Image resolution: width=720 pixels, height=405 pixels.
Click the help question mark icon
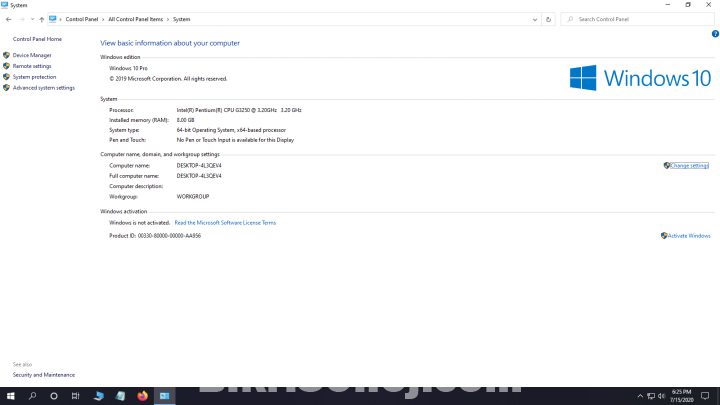coord(715,34)
